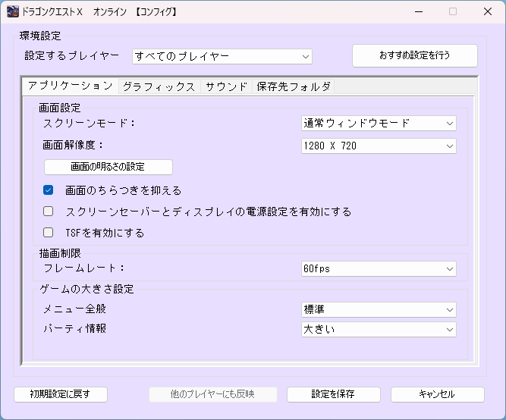Click the キャンセル button

click(437, 394)
